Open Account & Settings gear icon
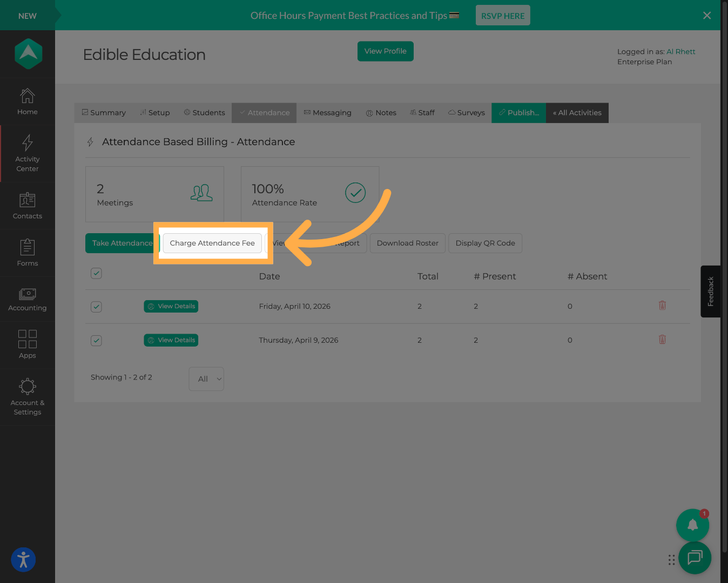This screenshot has width=728, height=583. tap(27, 387)
